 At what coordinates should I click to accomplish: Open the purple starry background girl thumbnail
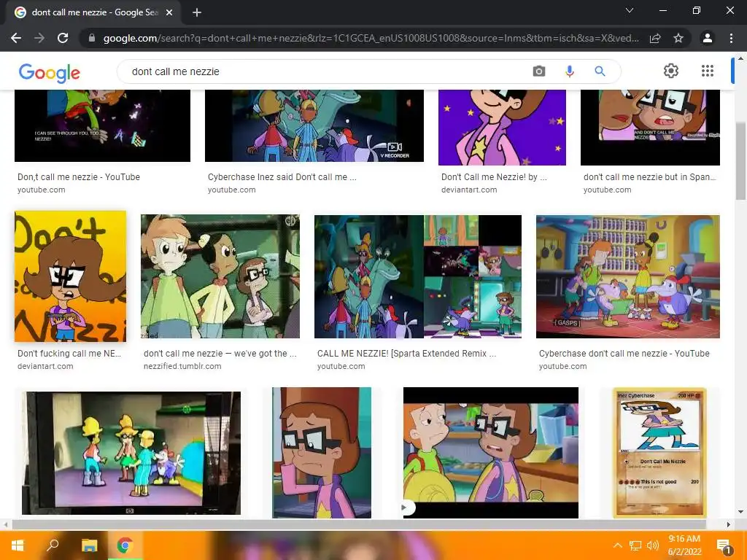pos(502,127)
